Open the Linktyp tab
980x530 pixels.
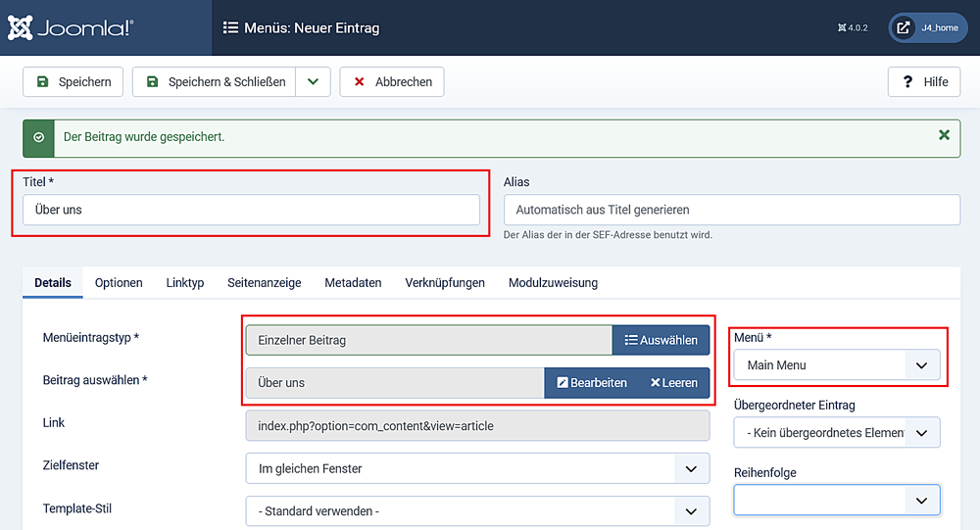pos(185,283)
